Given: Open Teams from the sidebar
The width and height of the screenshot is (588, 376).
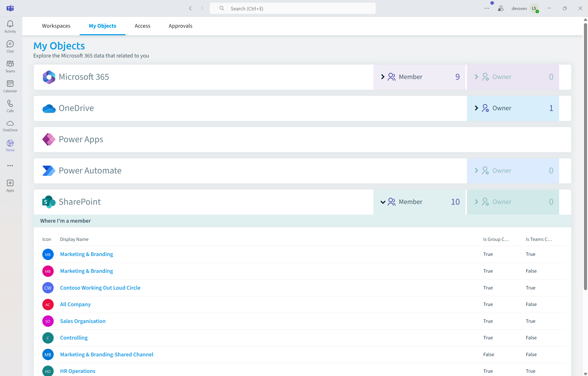Looking at the screenshot, I should (x=10, y=66).
